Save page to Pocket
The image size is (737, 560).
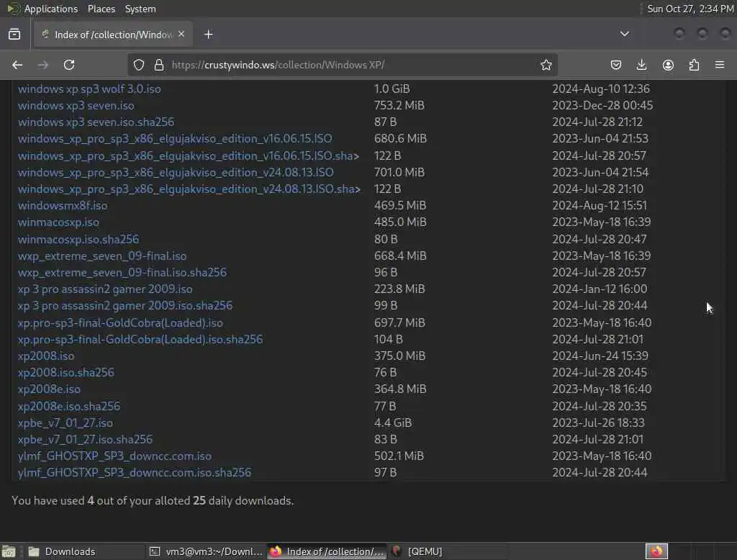[x=616, y=65]
